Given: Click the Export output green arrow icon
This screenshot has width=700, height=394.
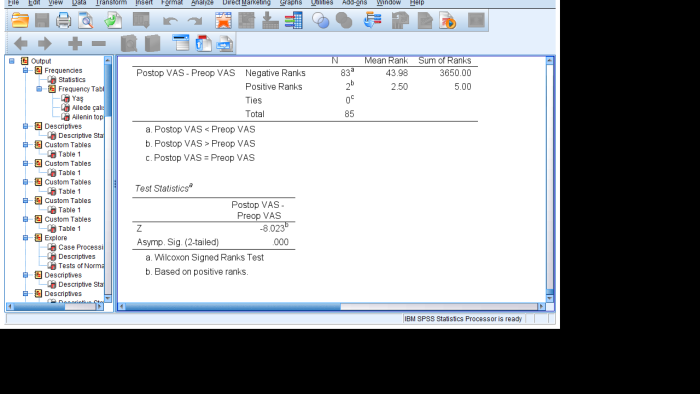Looking at the screenshot, I should [x=113, y=21].
